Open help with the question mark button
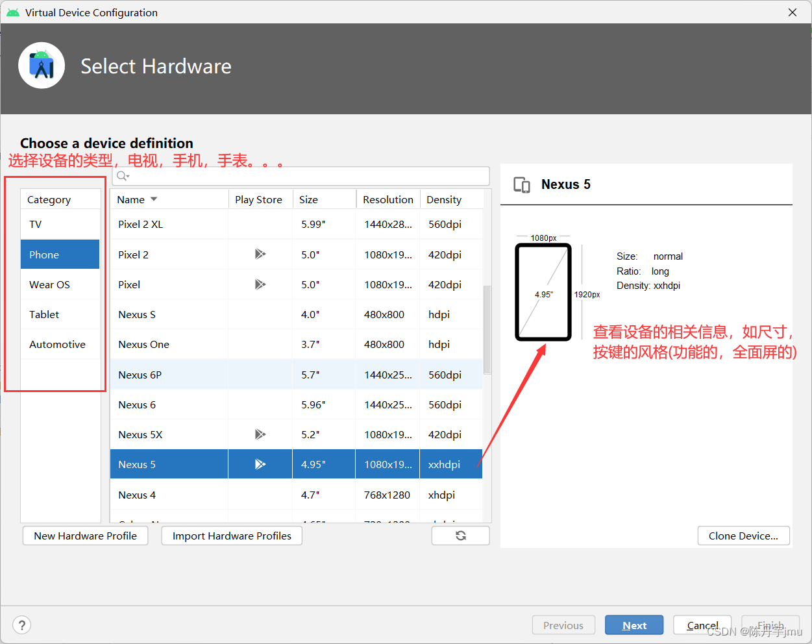Image resolution: width=812 pixels, height=644 pixels. click(22, 625)
